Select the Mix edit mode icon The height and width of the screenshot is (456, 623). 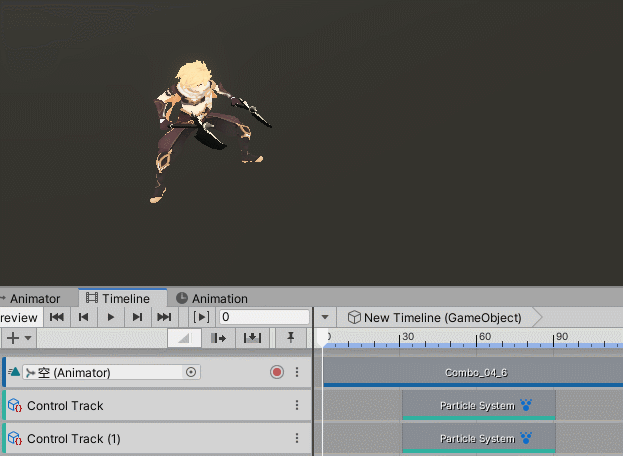click(x=184, y=338)
